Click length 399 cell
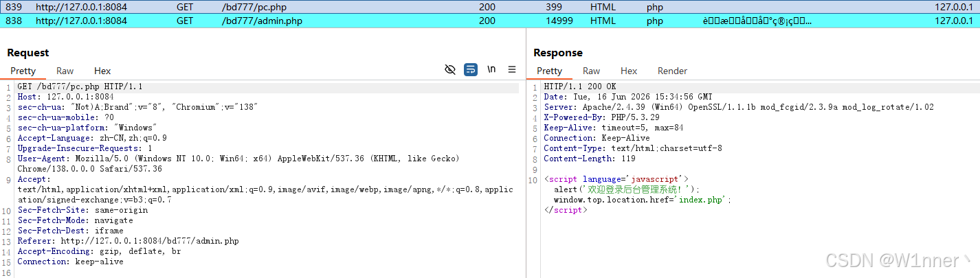This screenshot has width=980, height=278. tap(553, 7)
